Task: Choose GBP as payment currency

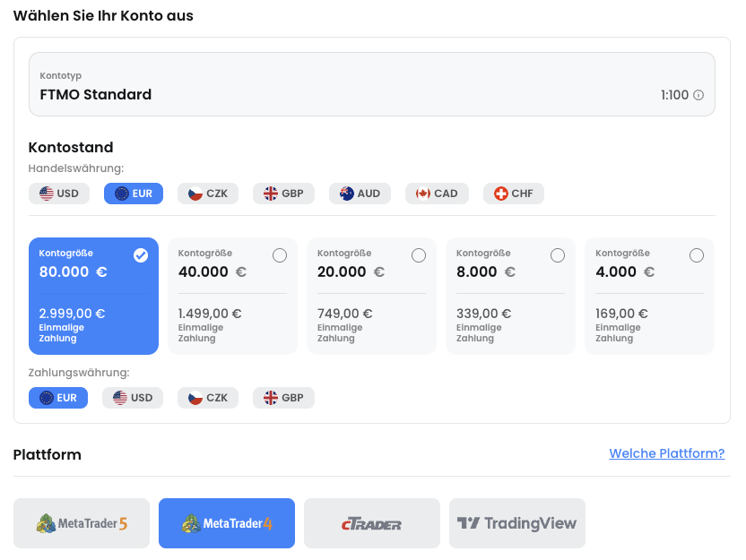Action: [283, 398]
